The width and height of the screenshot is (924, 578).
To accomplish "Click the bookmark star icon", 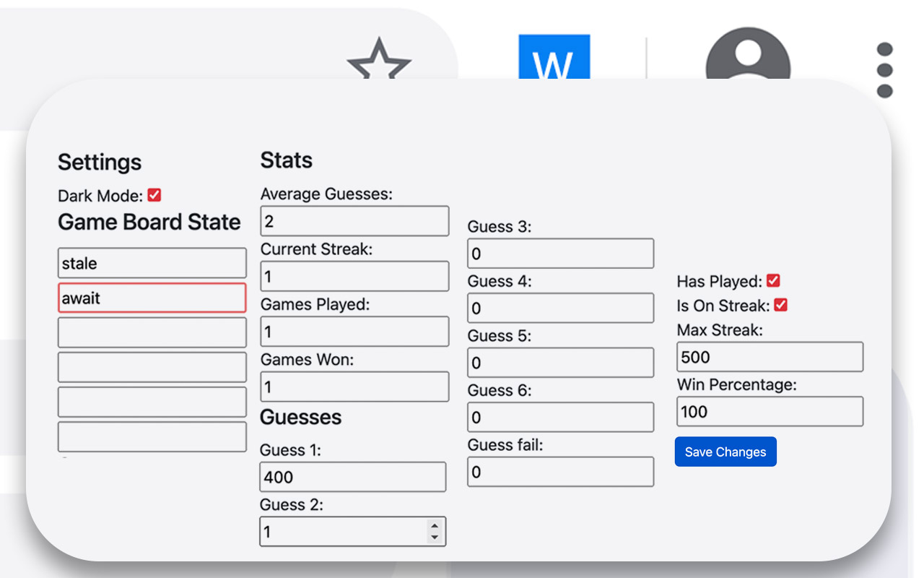I will pos(379,61).
